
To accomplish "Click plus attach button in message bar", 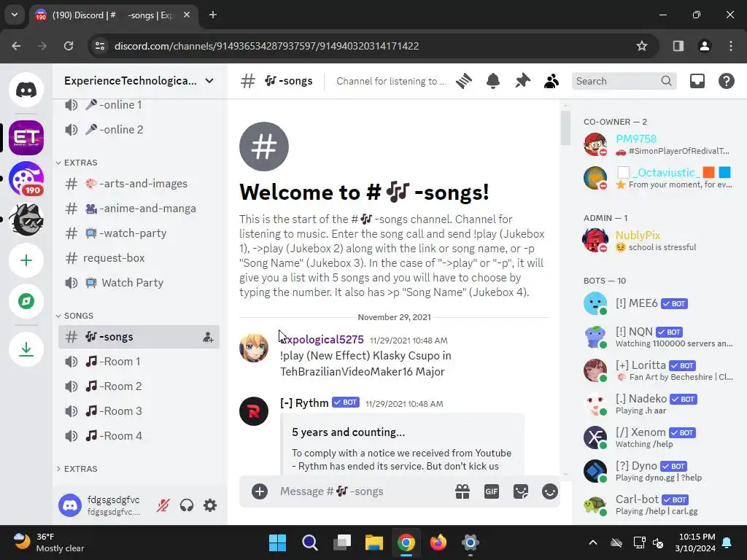I will (260, 491).
